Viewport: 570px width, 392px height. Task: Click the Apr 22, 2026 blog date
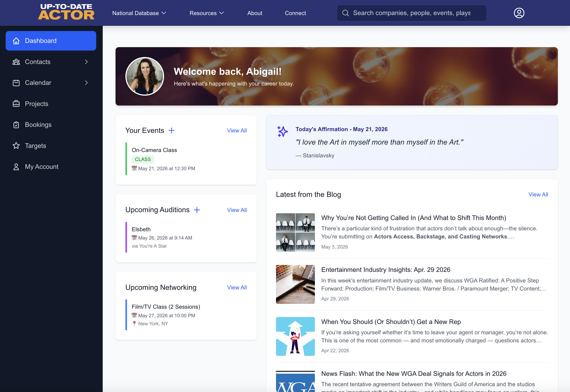pos(335,350)
